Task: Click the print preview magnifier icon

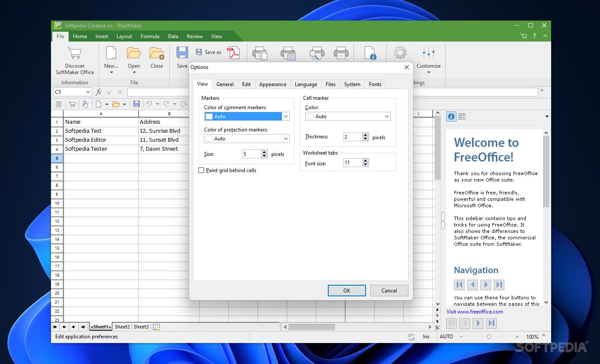Action: click(317, 53)
